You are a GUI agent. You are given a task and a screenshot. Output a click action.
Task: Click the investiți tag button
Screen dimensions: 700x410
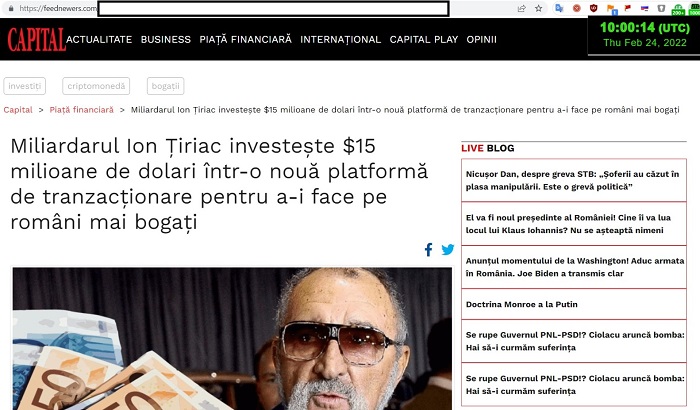click(x=25, y=86)
